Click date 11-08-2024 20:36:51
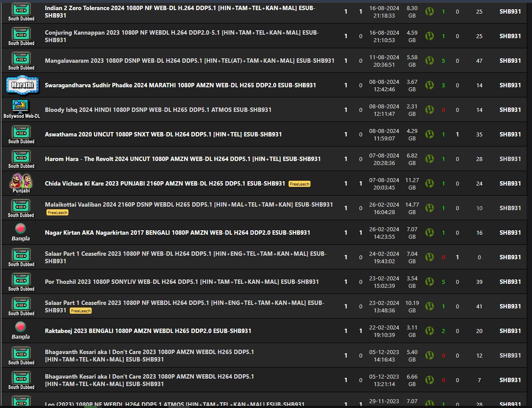Viewport: 532px width, 408px height. (384, 61)
